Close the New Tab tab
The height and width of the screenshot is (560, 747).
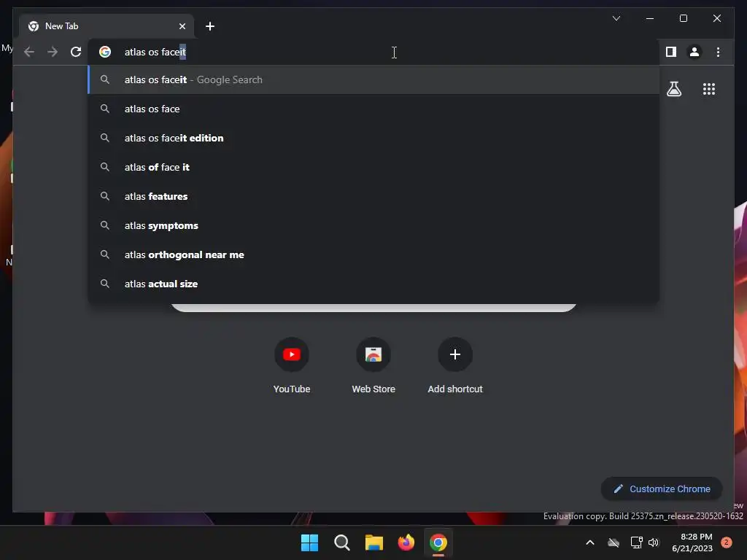pyautogui.click(x=182, y=26)
